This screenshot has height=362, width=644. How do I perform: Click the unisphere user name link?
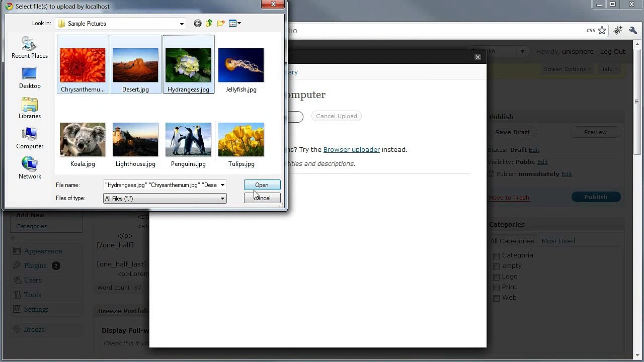(578, 51)
